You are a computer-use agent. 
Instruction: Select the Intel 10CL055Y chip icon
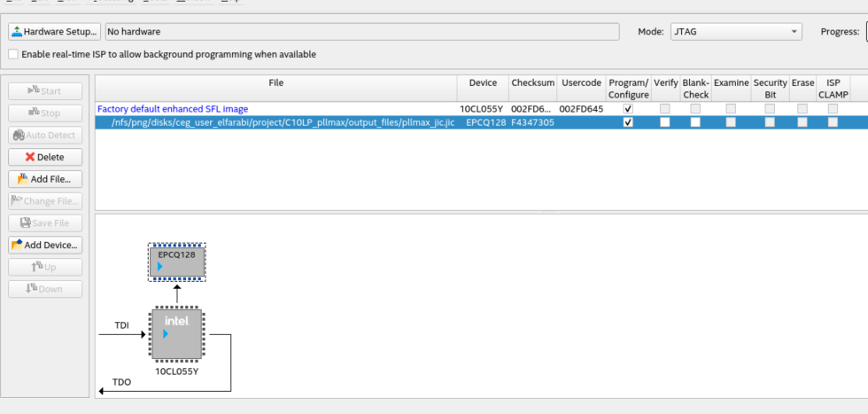(176, 334)
